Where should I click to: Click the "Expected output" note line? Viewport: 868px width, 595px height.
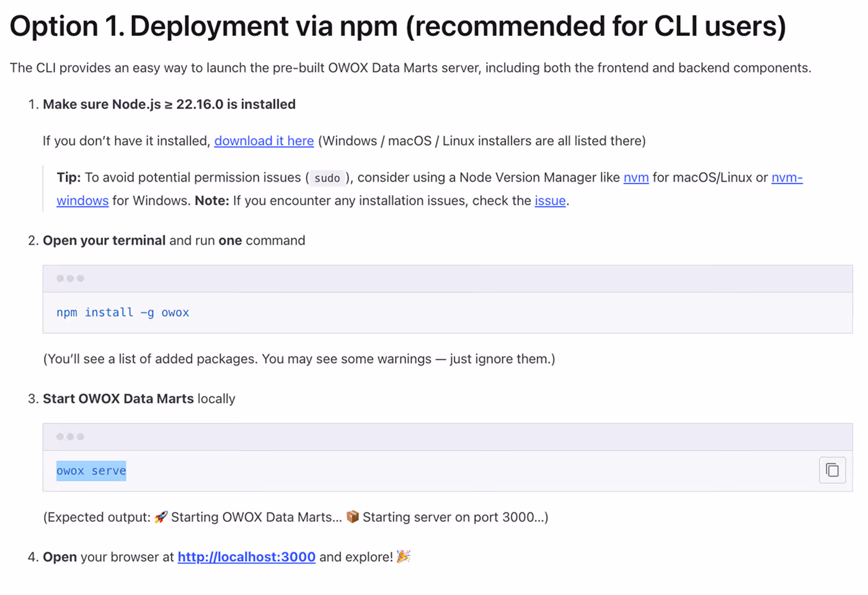click(296, 517)
